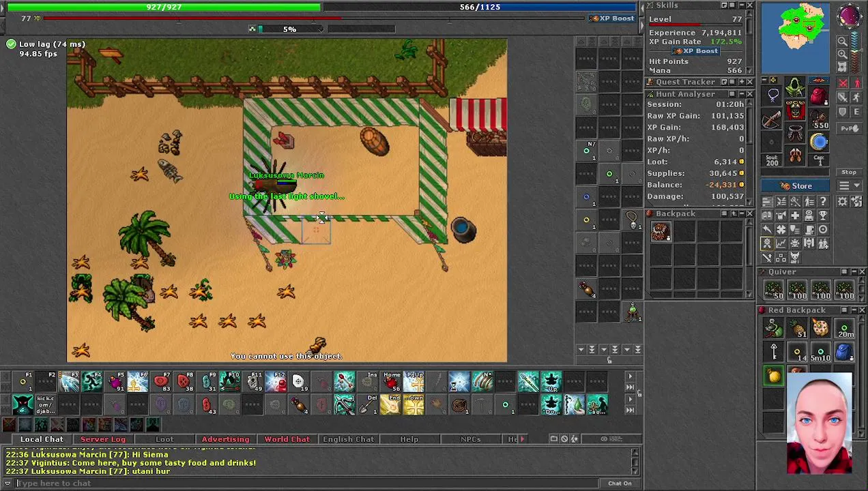
Task: Open the menu dropdown below Stop
Action: click(x=849, y=185)
